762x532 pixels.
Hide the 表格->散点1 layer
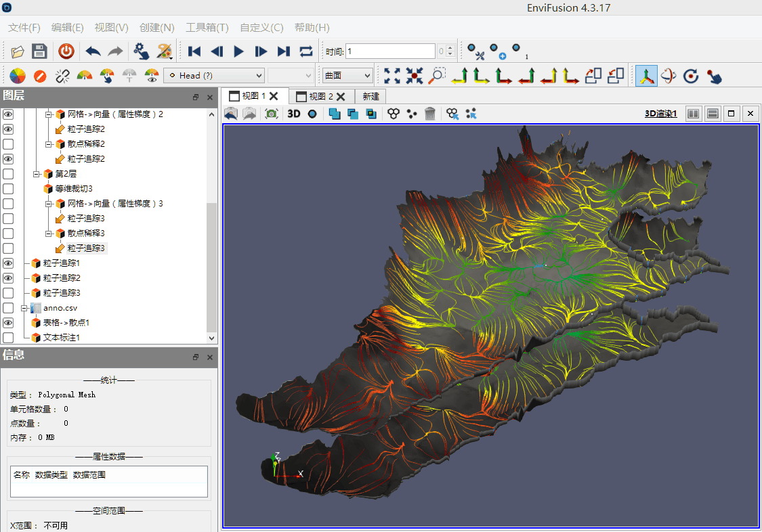(x=8, y=323)
